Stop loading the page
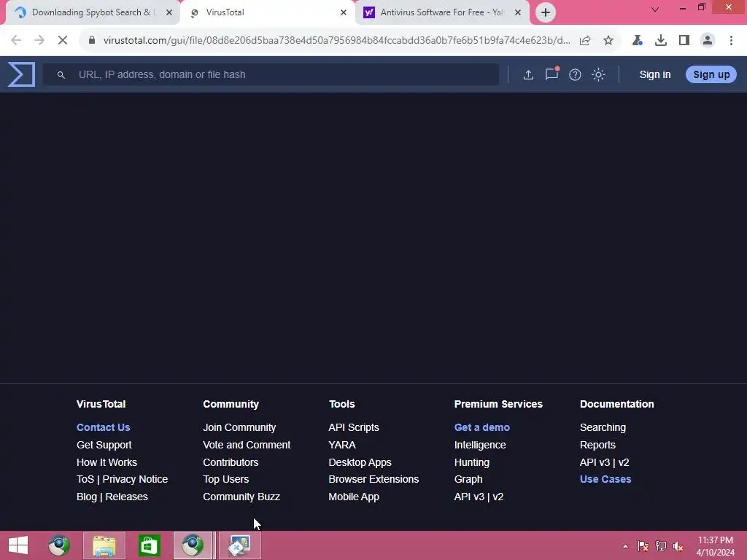Image resolution: width=747 pixels, height=560 pixels. 63,40
